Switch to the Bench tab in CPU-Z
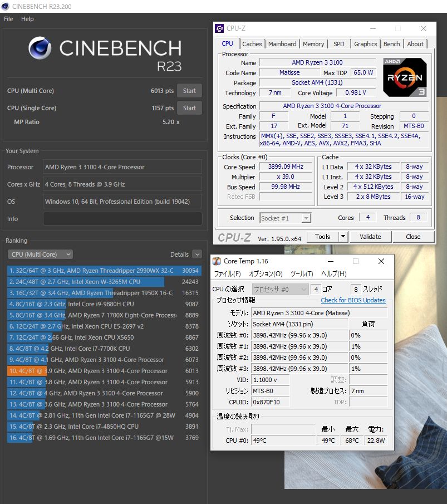The height and width of the screenshot is (504, 447). [392, 44]
